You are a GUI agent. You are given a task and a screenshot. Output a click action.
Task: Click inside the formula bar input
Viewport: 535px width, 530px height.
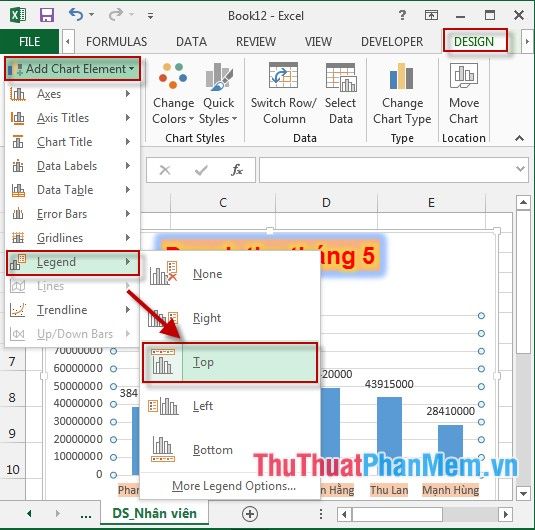387,170
